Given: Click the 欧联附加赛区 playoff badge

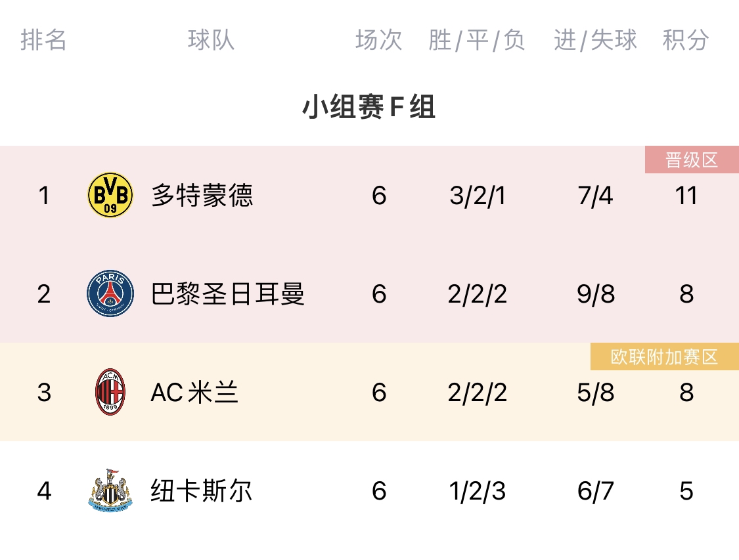Looking at the screenshot, I should tap(664, 357).
